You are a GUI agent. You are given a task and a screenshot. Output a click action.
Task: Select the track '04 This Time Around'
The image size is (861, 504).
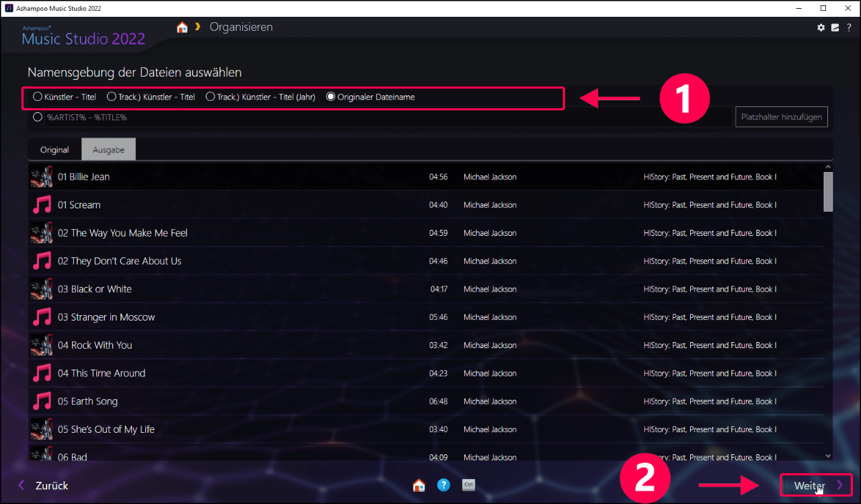click(426, 373)
